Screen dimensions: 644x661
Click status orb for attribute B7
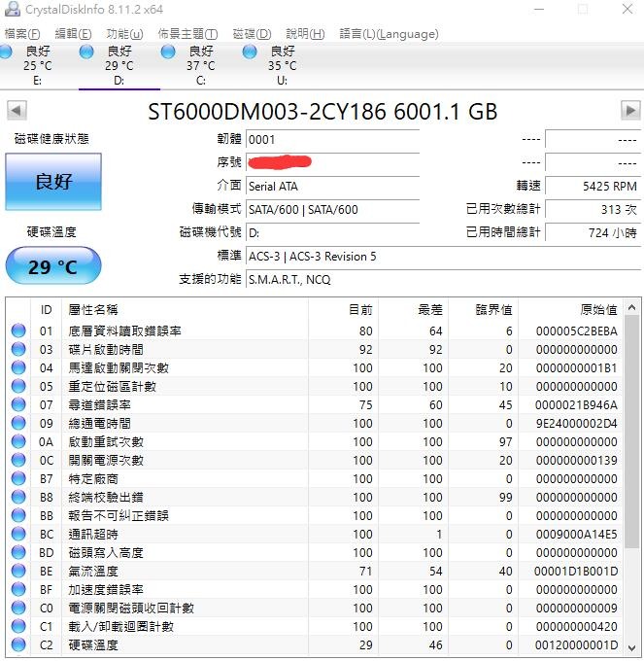pos(18,478)
